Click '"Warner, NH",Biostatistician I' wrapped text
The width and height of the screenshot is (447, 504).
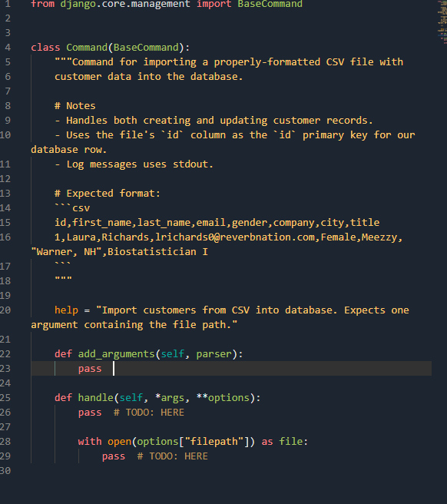120,252
